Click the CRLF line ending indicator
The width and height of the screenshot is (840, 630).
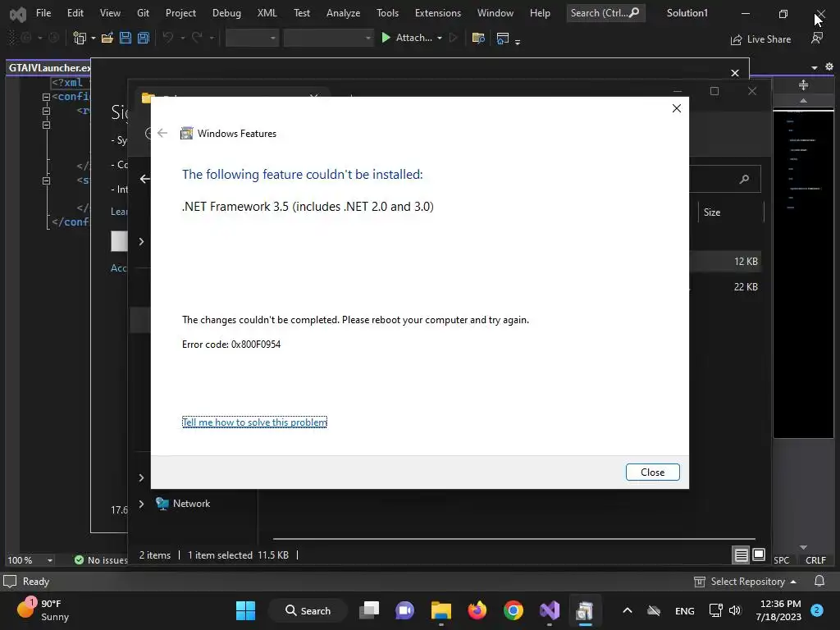(x=815, y=559)
